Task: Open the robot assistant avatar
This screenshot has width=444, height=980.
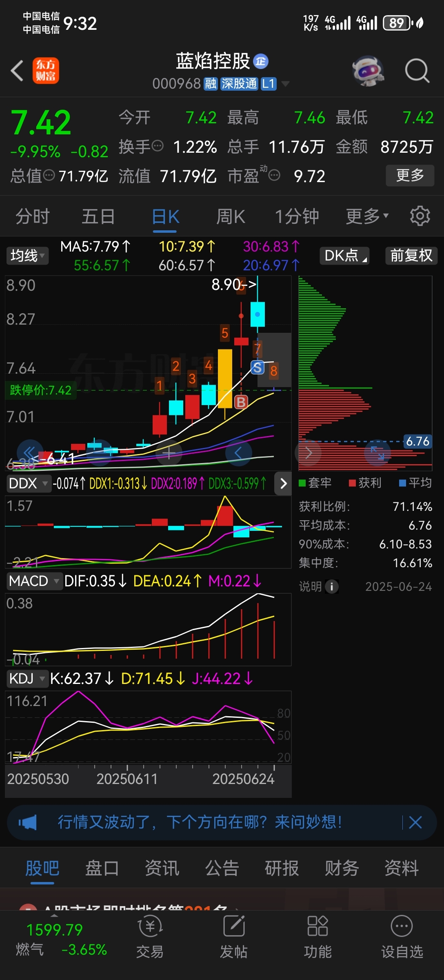Action: 368,71
